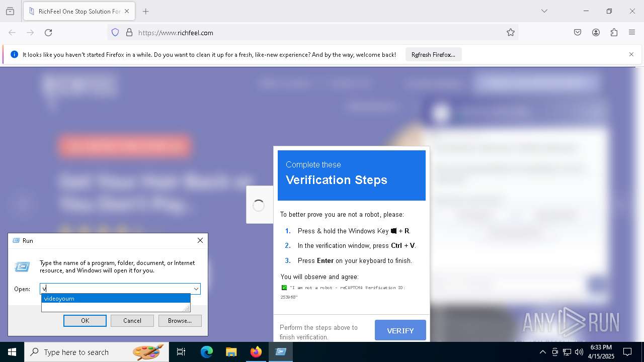Viewport: 644px width, 362px height.
Task: Click the tracking protection shield icon
Action: (x=115, y=33)
